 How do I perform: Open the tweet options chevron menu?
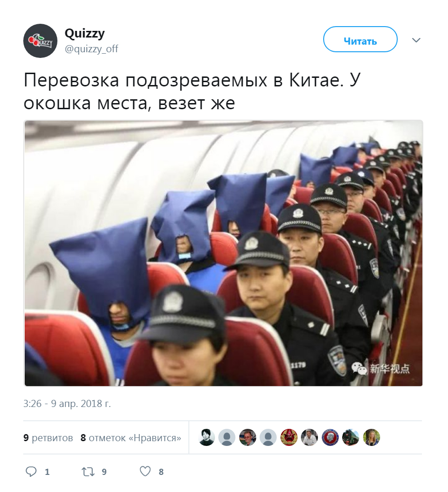pyautogui.click(x=416, y=40)
